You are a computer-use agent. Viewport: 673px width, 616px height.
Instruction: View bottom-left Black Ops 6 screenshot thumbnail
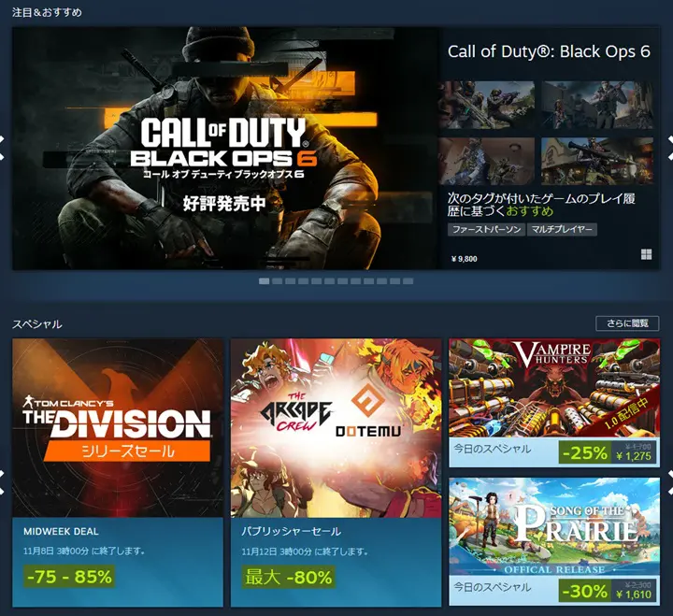[x=487, y=161]
